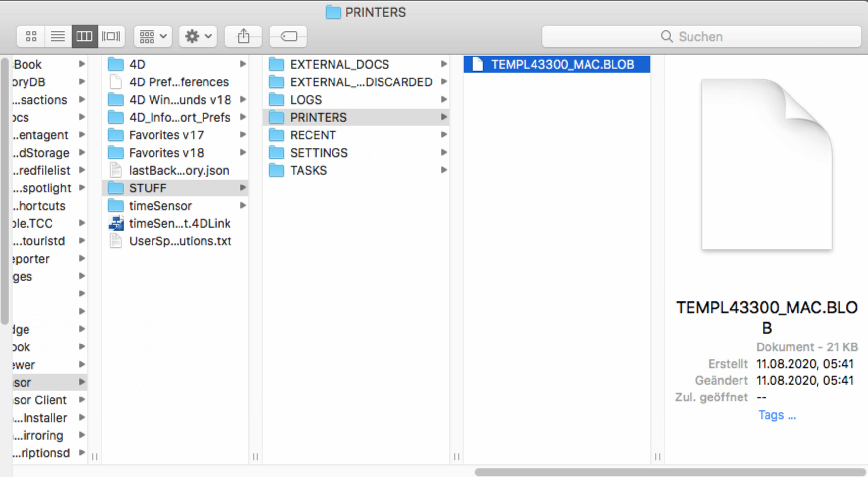Image resolution: width=868 pixels, height=477 pixels.
Task: Click the Erstellt date 11.08.2020, 05:41
Action: click(x=805, y=364)
